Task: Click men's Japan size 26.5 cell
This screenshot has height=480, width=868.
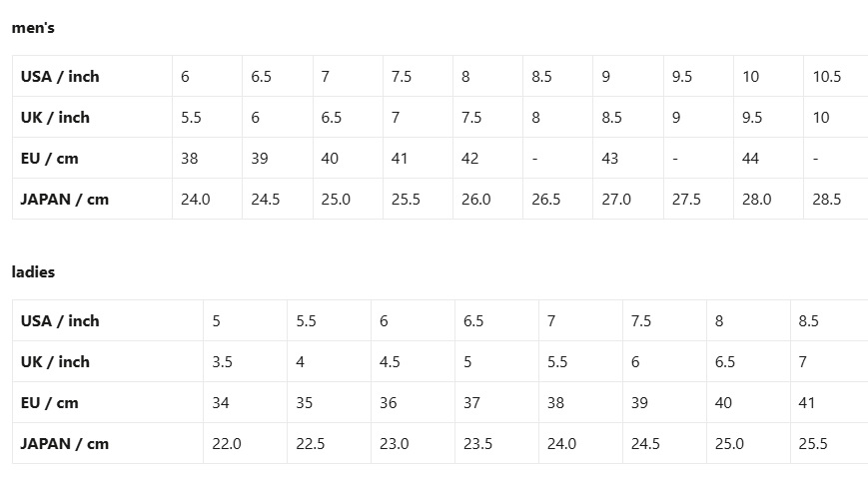Action: (558, 199)
